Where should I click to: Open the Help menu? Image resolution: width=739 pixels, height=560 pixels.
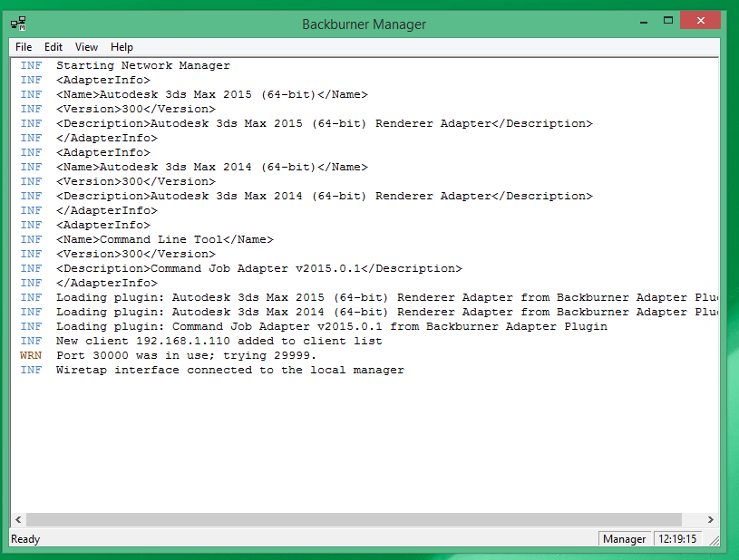pyautogui.click(x=122, y=47)
